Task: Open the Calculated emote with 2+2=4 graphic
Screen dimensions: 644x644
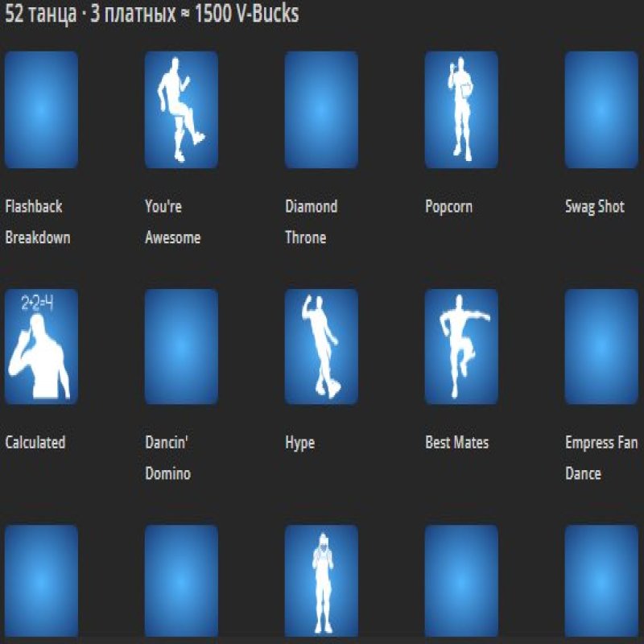Action: (x=40, y=346)
